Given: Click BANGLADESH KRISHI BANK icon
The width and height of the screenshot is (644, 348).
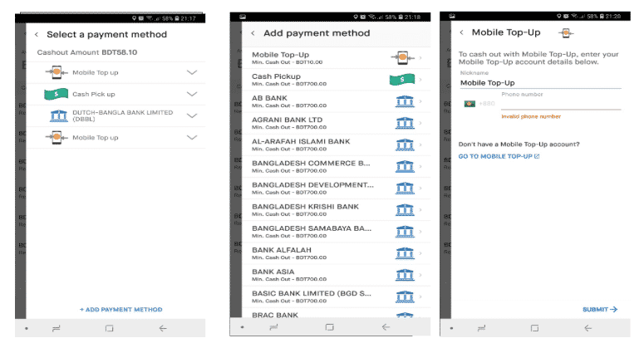Looking at the screenshot, I should pyautogui.click(x=405, y=209).
